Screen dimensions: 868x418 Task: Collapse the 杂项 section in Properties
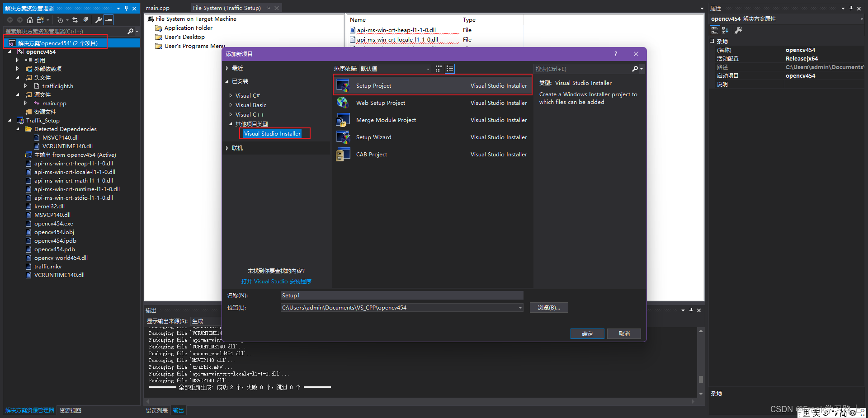coord(712,41)
